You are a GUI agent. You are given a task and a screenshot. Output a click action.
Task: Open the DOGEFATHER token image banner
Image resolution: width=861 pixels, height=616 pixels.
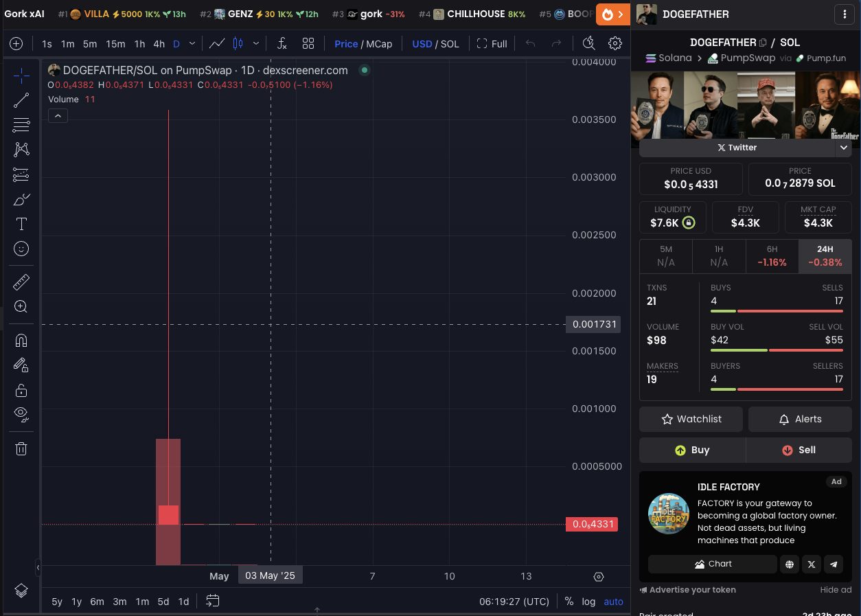pos(745,105)
